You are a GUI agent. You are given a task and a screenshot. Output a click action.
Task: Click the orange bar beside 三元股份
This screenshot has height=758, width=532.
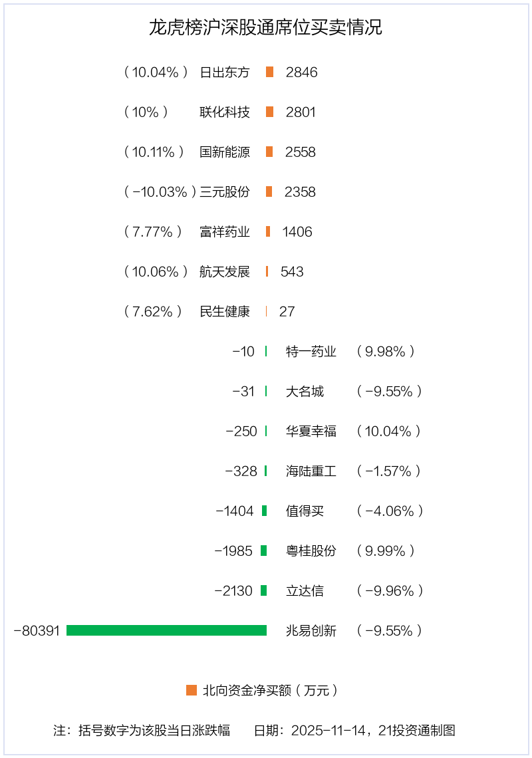(269, 191)
